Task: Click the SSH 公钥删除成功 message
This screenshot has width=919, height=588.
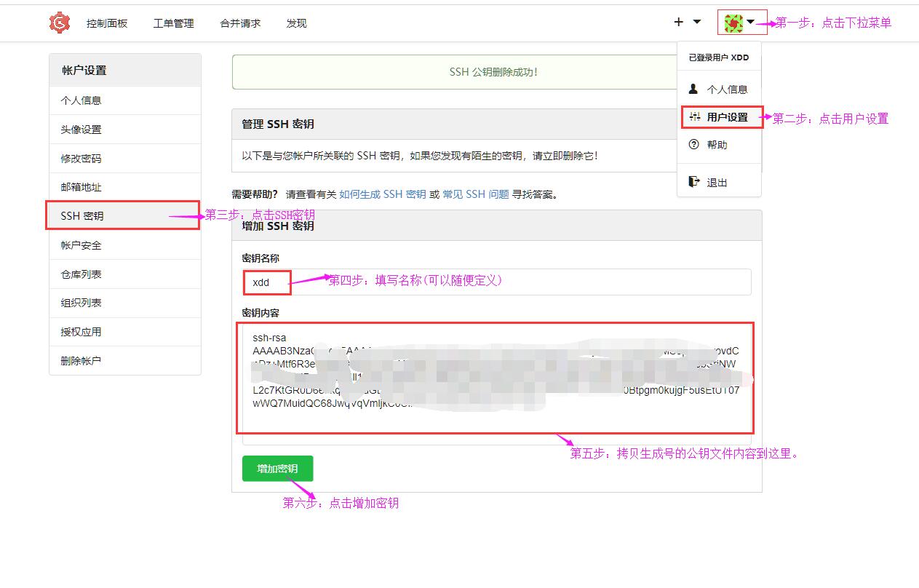Action: click(493, 72)
